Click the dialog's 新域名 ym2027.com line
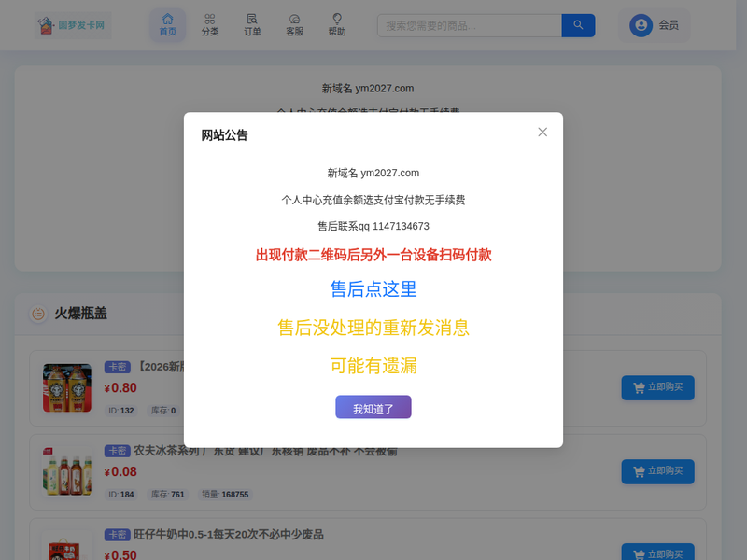Image resolution: width=747 pixels, height=560 pixels. (373, 173)
